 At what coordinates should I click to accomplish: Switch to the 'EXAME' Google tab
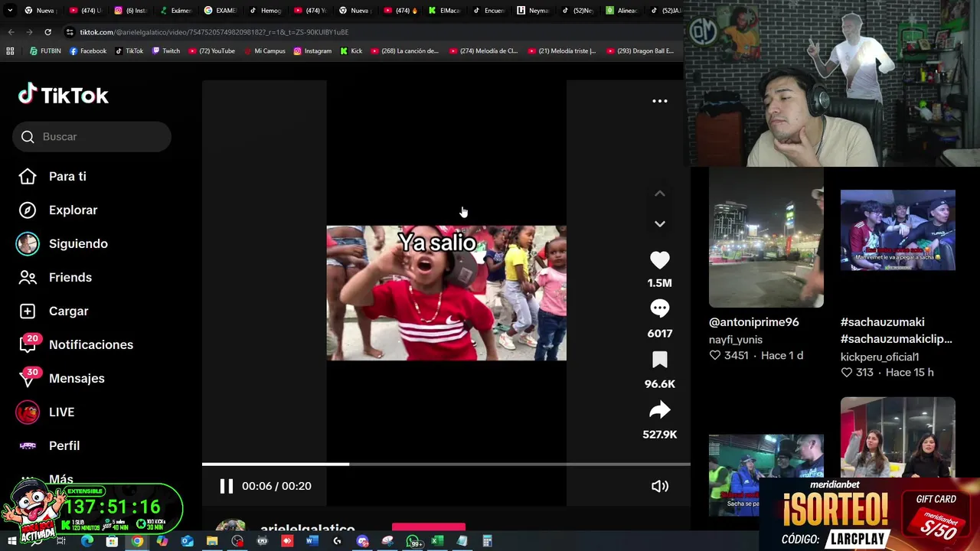(x=220, y=11)
